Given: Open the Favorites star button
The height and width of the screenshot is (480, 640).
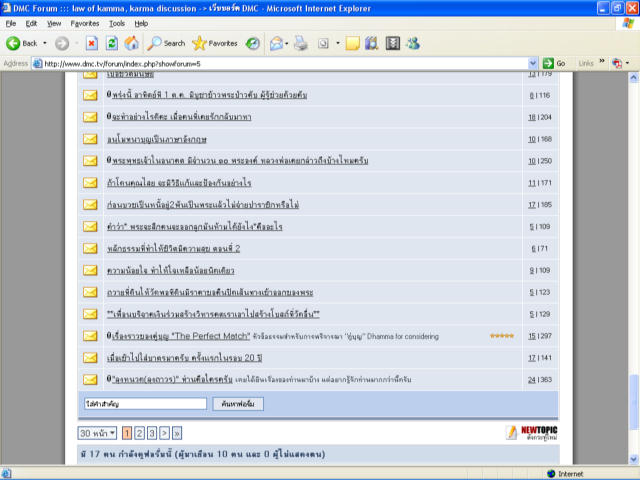Looking at the screenshot, I should tap(215, 43).
